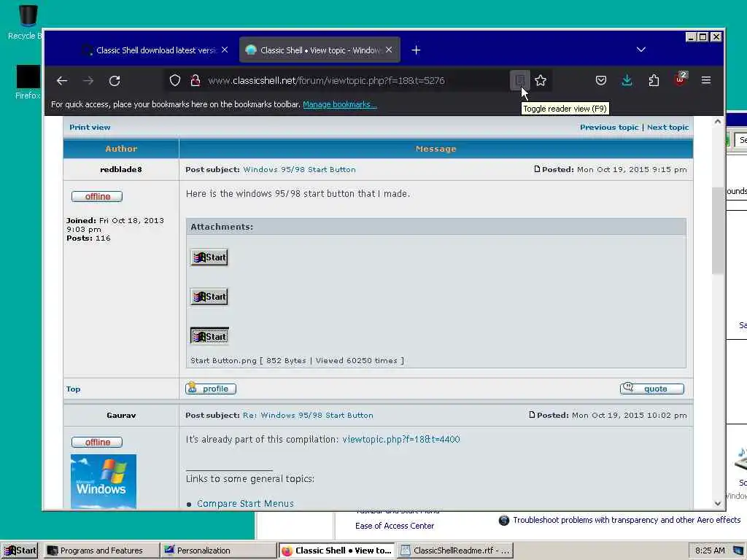Switch to Programs and Features taskbar item
Viewport: 747px width, 560px height.
tap(101, 551)
